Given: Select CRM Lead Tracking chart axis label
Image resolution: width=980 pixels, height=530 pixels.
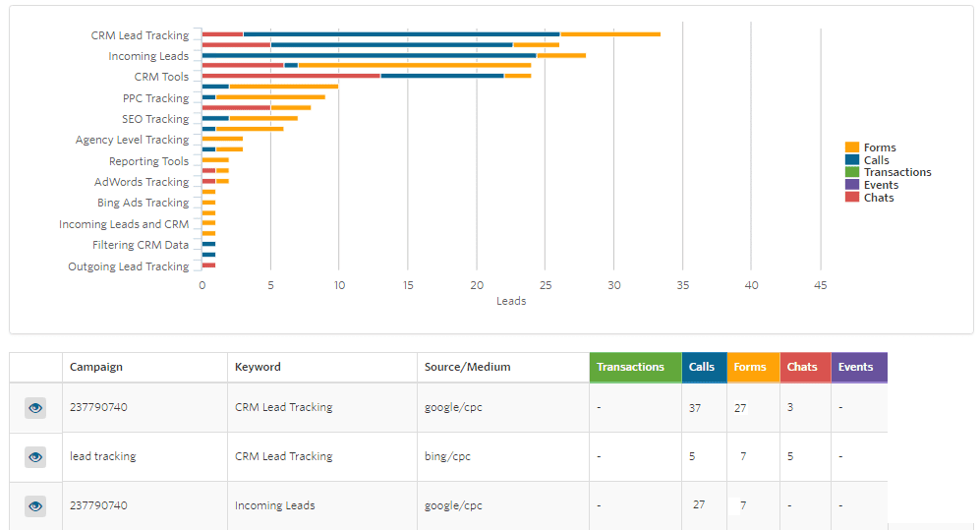Looking at the screenshot, I should click(x=140, y=35).
